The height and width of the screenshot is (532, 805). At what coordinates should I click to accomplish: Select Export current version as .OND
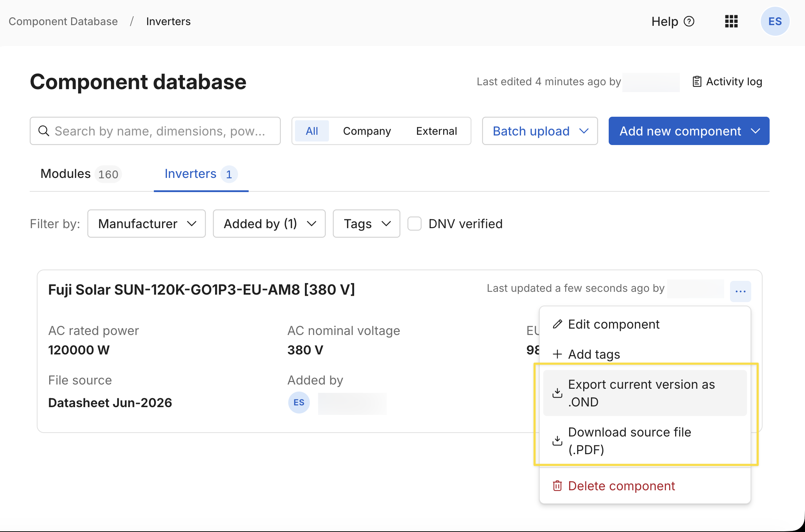tap(645, 393)
